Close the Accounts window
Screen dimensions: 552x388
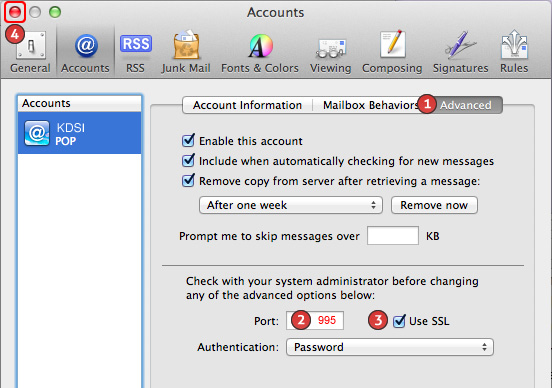15,12
